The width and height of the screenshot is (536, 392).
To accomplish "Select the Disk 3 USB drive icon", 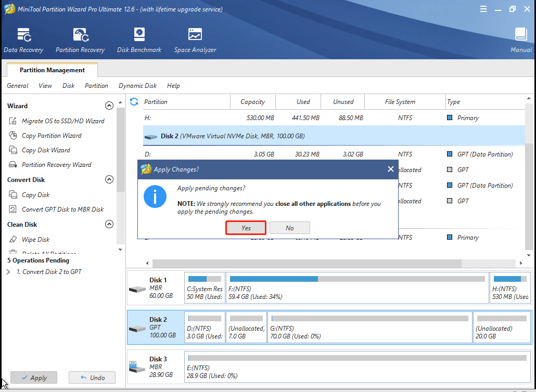I will pyautogui.click(x=137, y=367).
